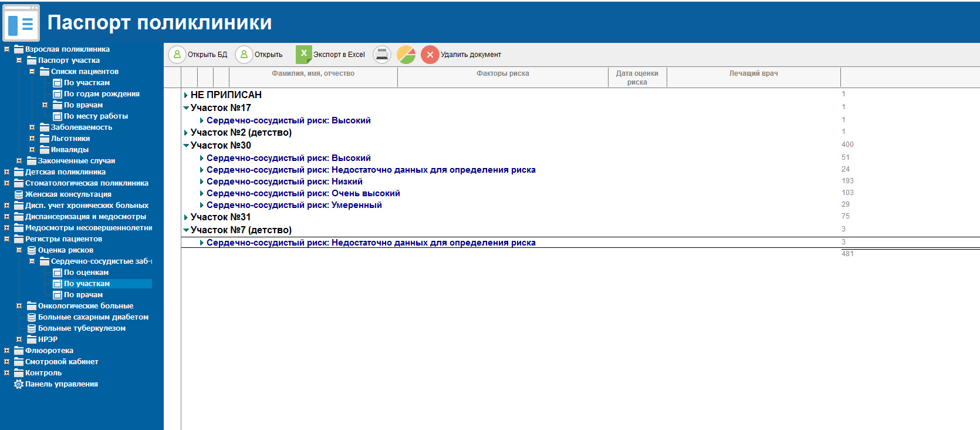Open Законченные случаи tree item
Viewport: 980px width, 430px height.
coord(76,161)
